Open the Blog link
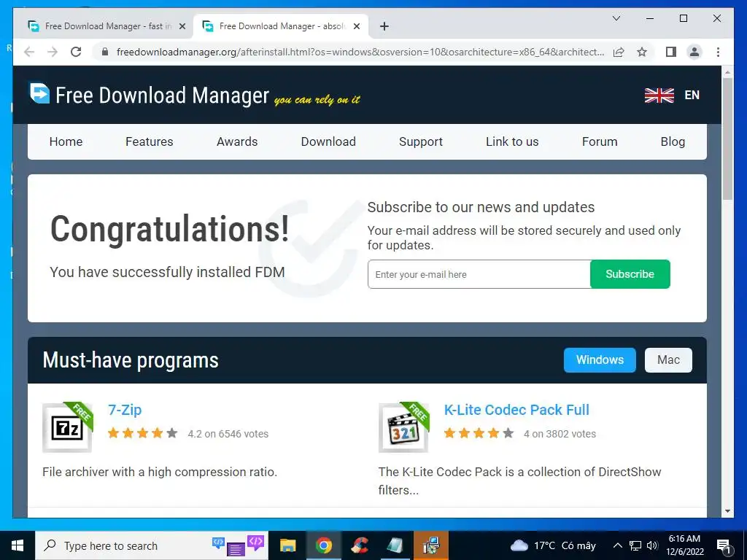 point(673,141)
